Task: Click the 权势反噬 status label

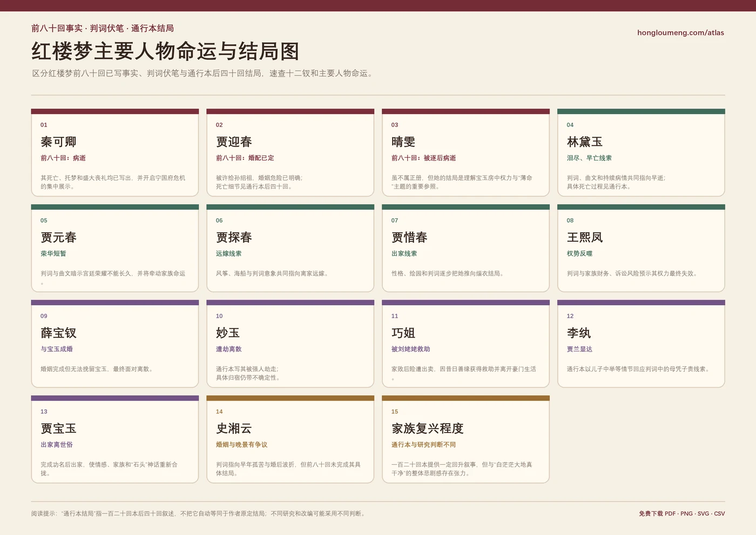Action: pyautogui.click(x=580, y=253)
